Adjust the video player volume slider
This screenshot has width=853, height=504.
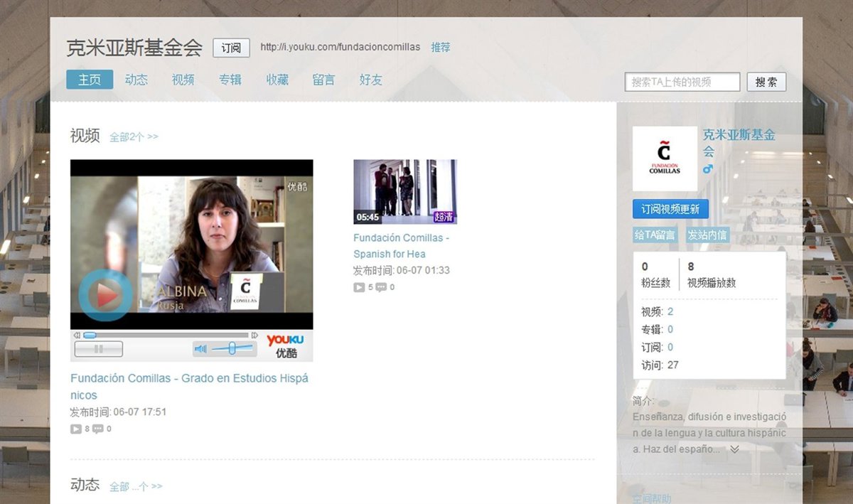coord(232,348)
